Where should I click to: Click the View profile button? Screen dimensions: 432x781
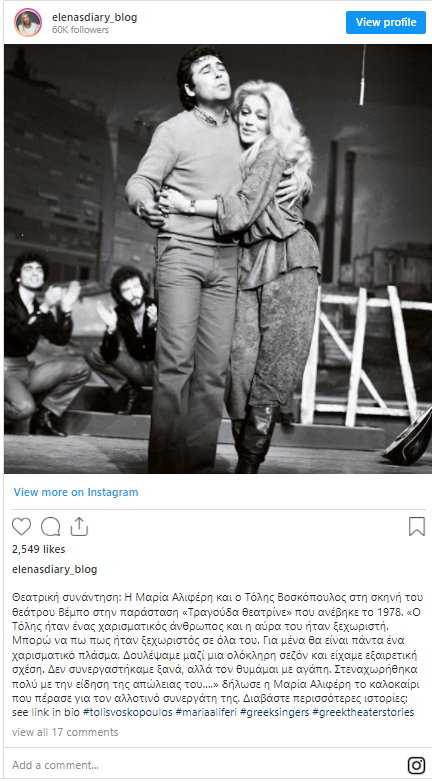pos(386,22)
